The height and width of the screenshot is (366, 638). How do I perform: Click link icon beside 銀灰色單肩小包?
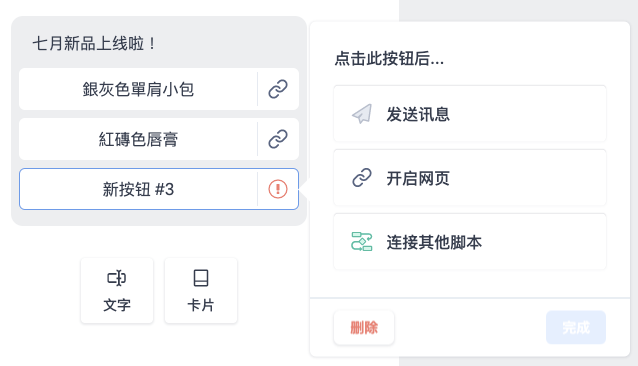tap(278, 89)
